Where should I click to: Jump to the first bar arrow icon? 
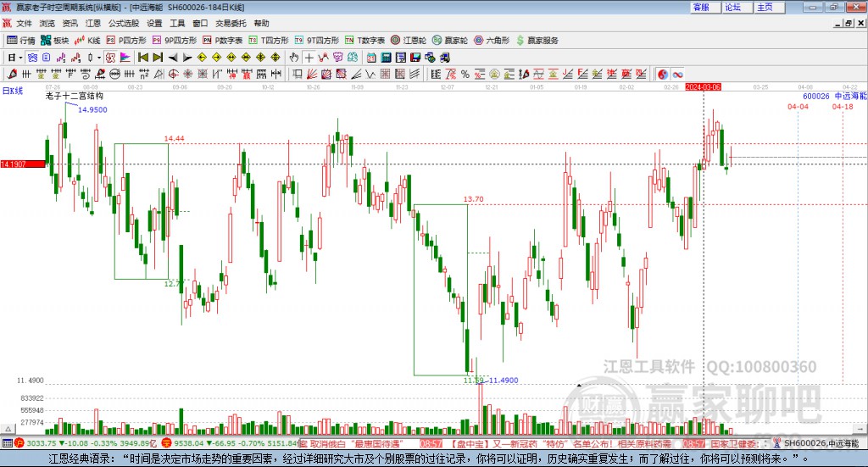pyautogui.click(x=142, y=58)
